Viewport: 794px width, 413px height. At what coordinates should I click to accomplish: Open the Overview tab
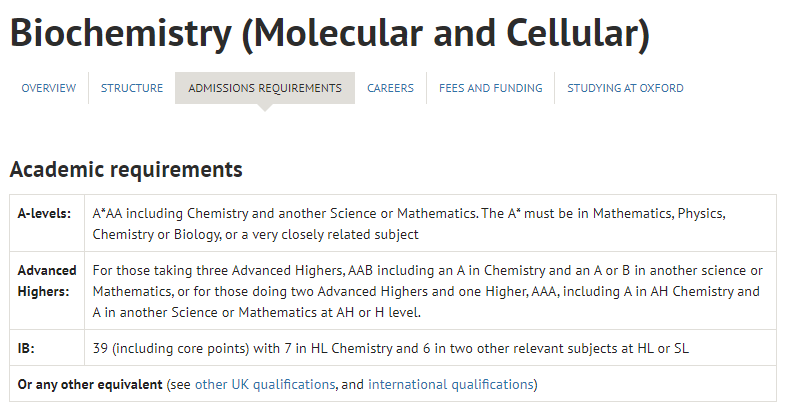pos(49,88)
